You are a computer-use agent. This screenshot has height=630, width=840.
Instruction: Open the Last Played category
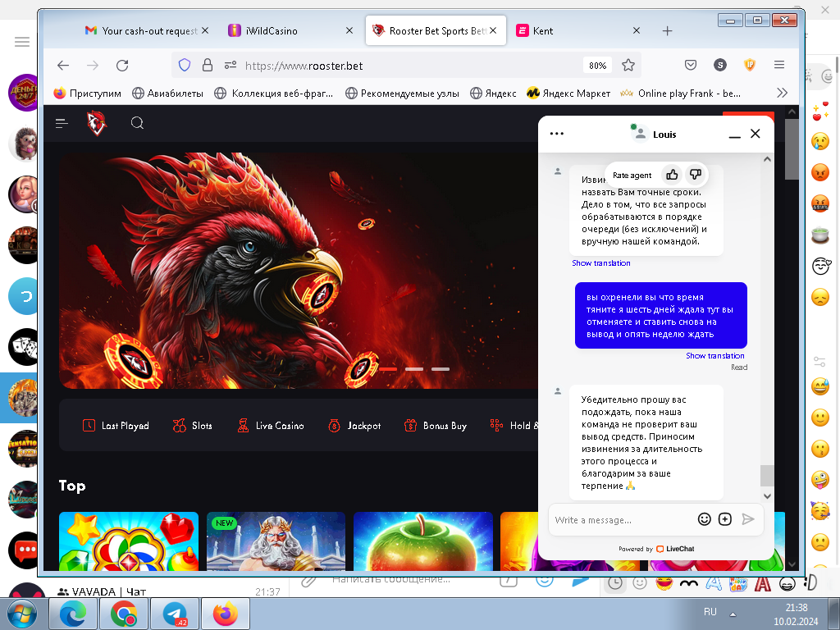click(x=116, y=426)
